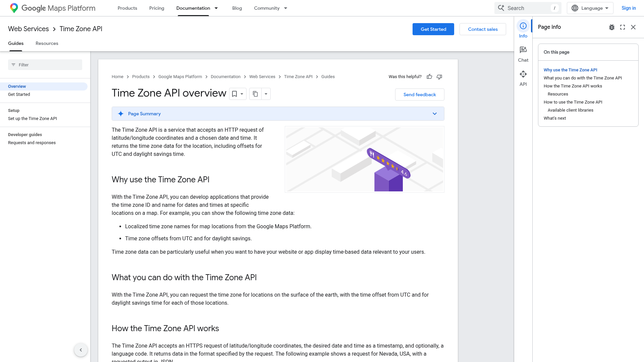Click Web Services header breadcrumb
The height and width of the screenshot is (362, 644).
(x=29, y=29)
